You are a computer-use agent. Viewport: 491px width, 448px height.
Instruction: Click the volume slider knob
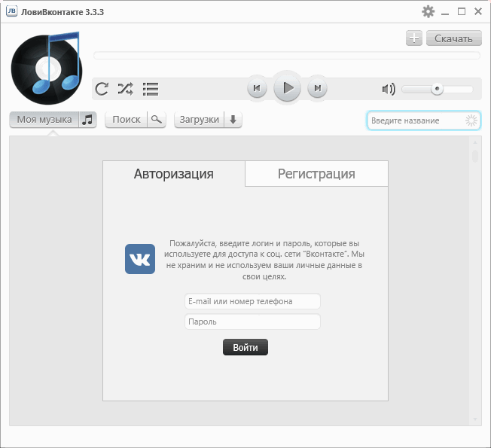pyautogui.click(x=437, y=89)
